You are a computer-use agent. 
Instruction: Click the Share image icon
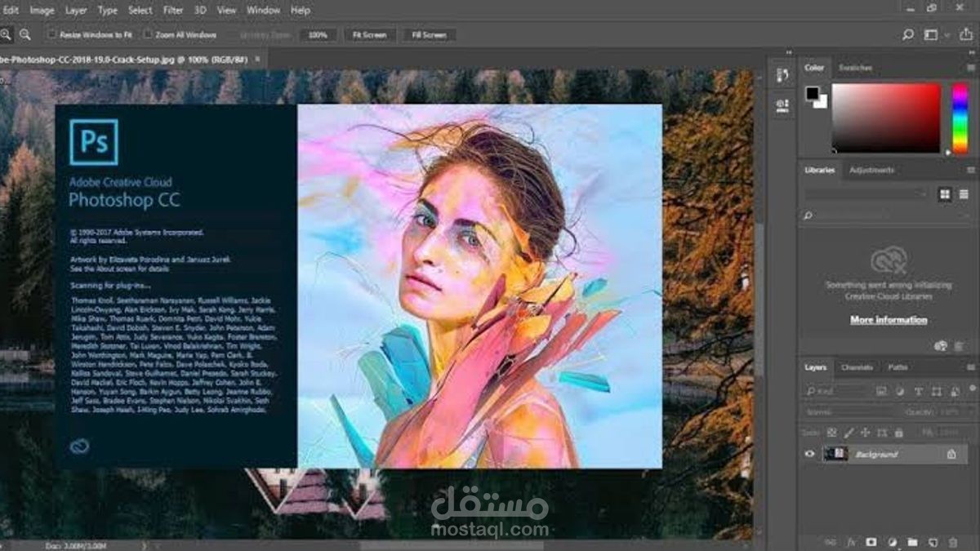coord(967,34)
